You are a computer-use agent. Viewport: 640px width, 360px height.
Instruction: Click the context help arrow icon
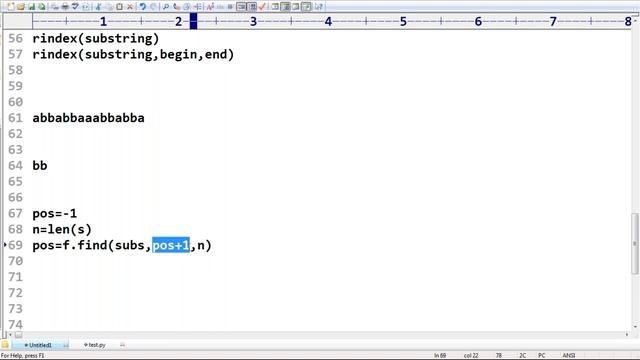tap(318, 7)
